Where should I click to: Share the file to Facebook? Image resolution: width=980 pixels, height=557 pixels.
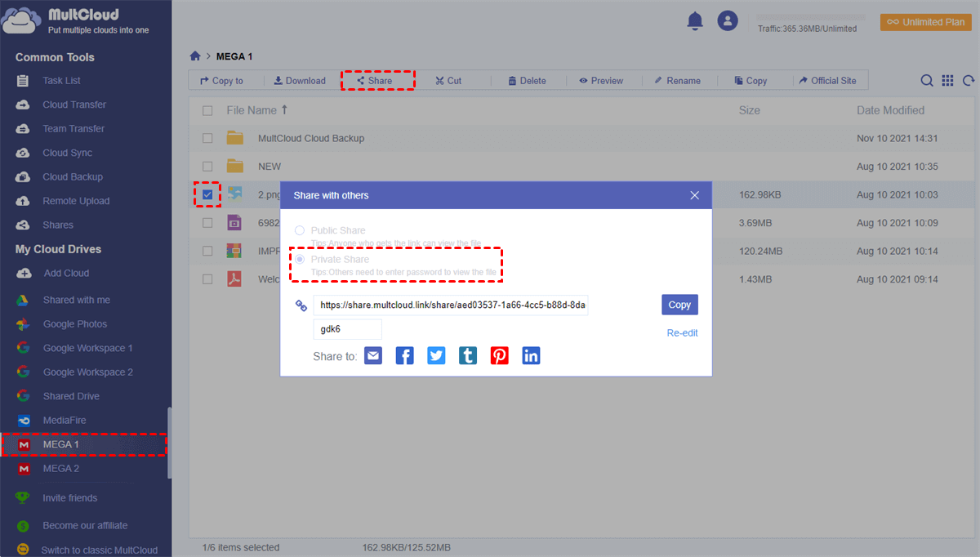(404, 354)
